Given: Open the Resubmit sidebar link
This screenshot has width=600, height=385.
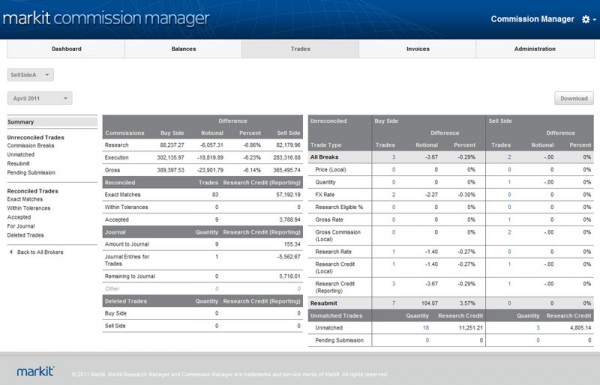Looking at the screenshot, I should pyautogui.click(x=18, y=163).
